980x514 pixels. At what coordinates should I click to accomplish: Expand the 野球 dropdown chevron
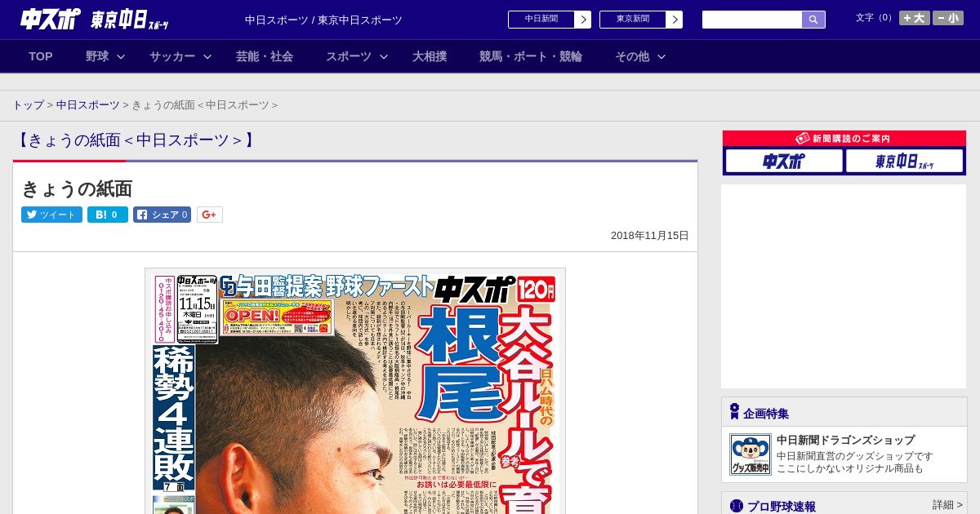[121, 56]
